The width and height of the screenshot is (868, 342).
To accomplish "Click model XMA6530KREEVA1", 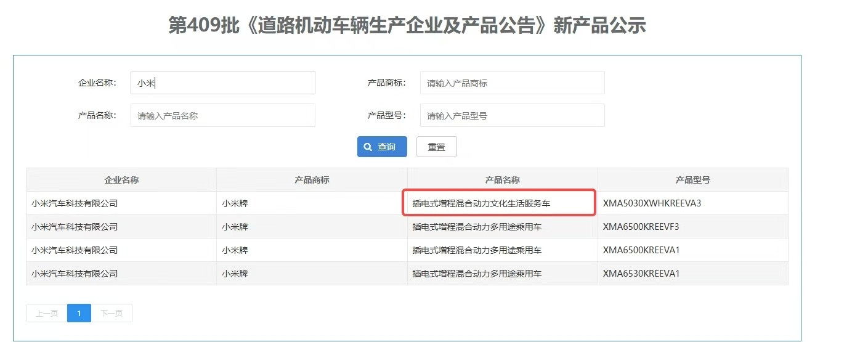I will pos(641,274).
